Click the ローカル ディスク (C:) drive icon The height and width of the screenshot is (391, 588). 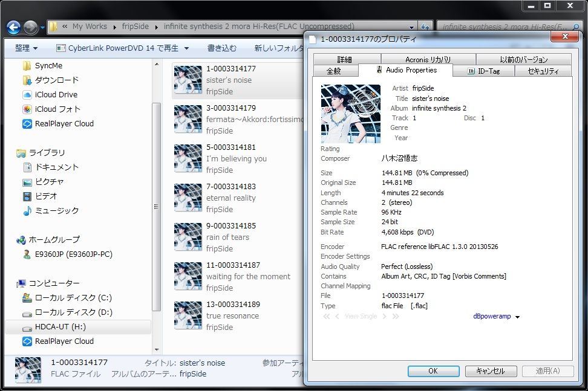click(27, 298)
